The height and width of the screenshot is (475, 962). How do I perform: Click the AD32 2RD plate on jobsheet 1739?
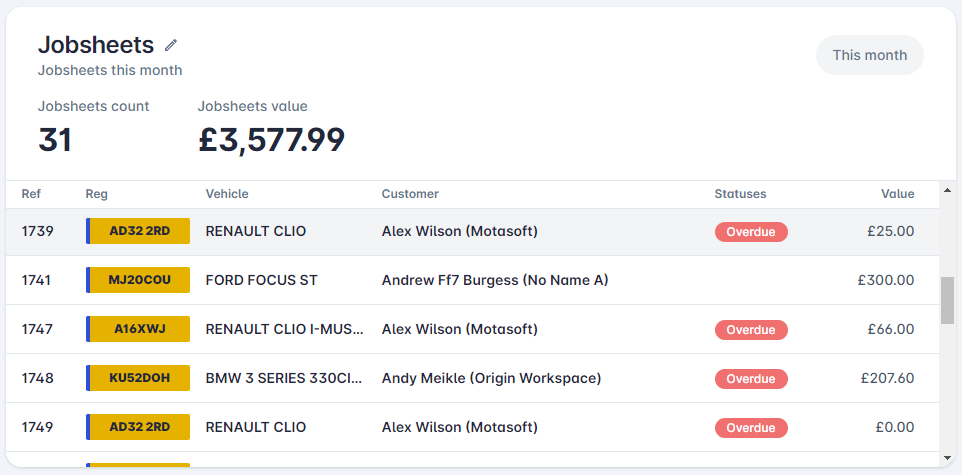click(x=138, y=231)
